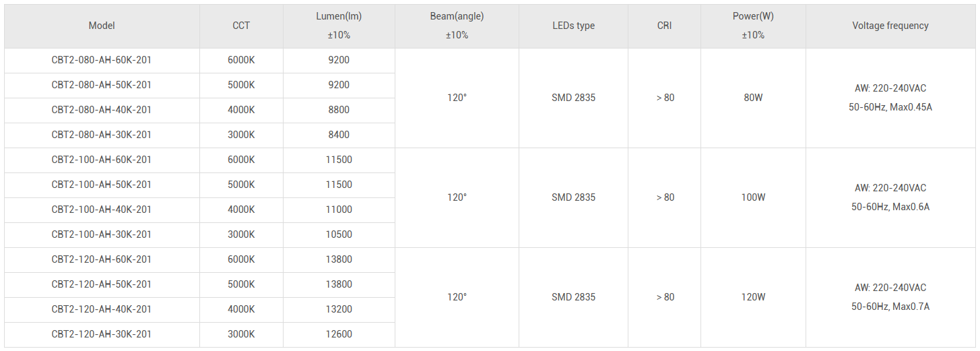Select model CBT2-120-AH-40K-201 cell

tap(102, 309)
